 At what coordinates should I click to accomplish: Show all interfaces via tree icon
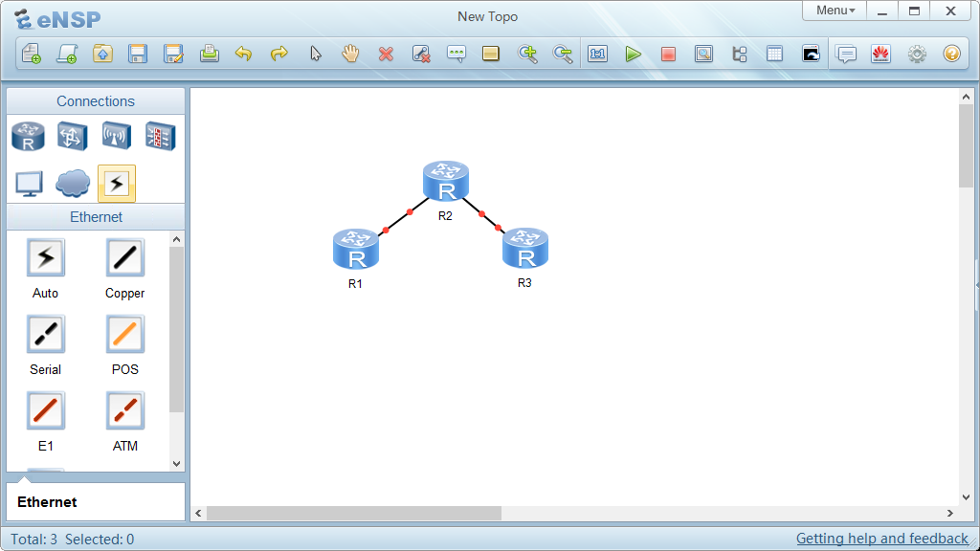[740, 54]
